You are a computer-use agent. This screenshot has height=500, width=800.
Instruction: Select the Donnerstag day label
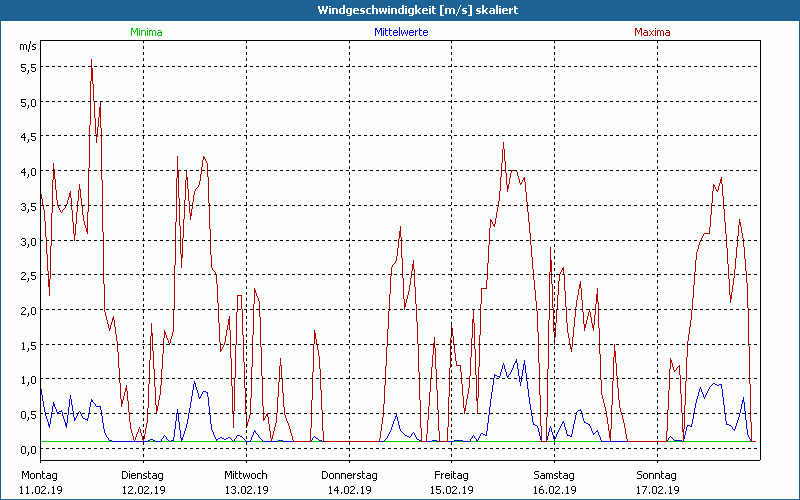tap(349, 475)
